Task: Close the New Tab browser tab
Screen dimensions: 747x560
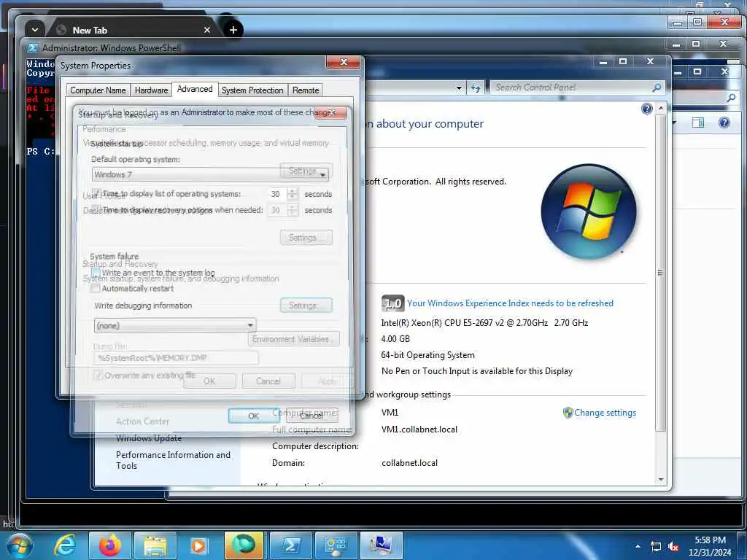Action: pos(206,30)
